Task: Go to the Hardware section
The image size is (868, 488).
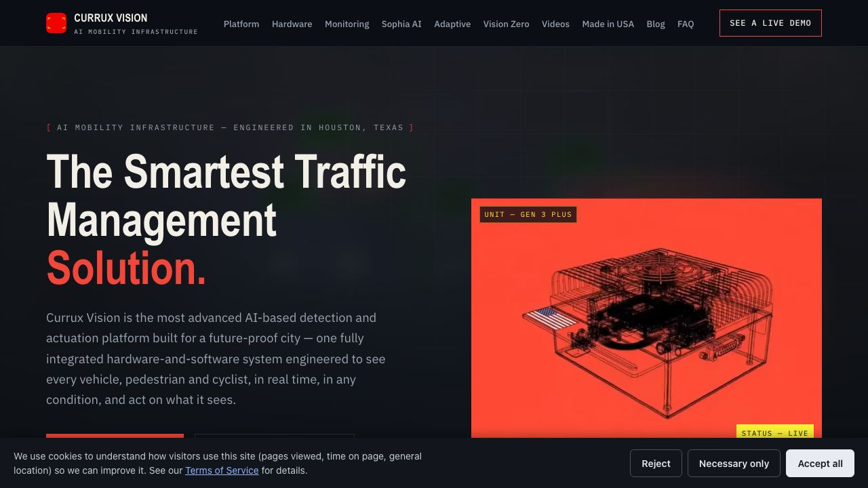Action: (x=292, y=24)
